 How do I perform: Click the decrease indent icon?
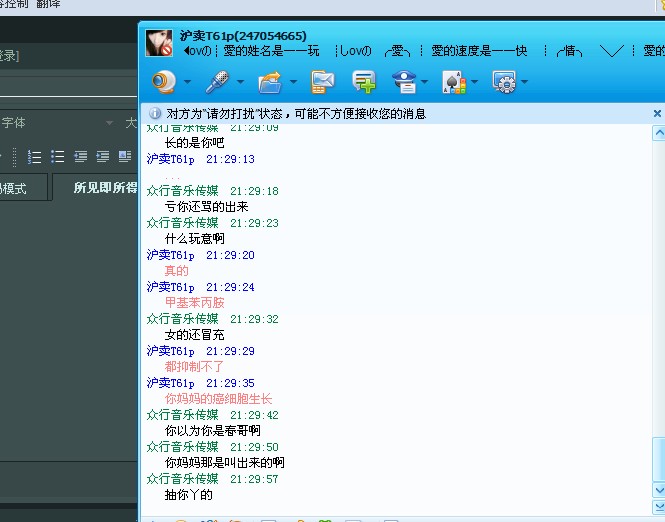coord(80,156)
